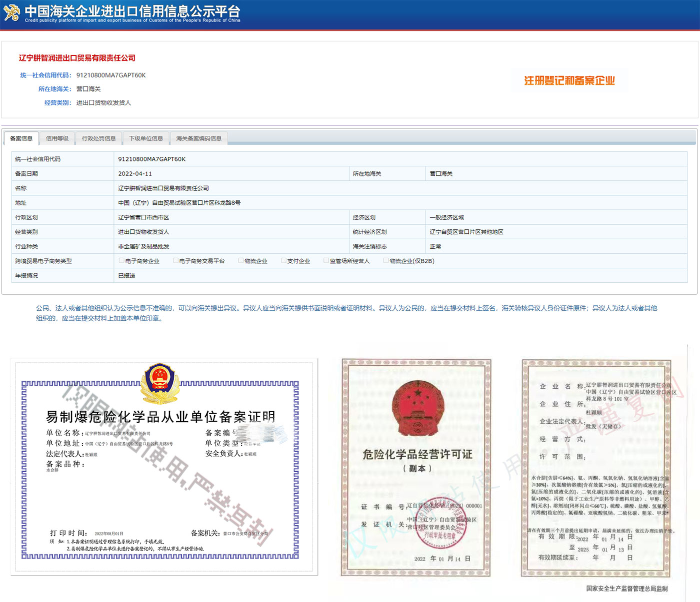Click the 国家安全生产监督管理总局监制 caption

(627, 589)
